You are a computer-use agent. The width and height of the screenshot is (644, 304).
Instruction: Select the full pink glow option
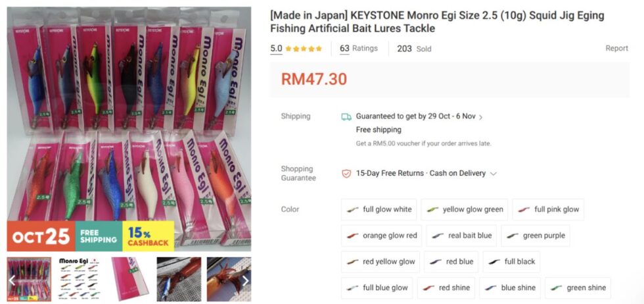(548, 209)
